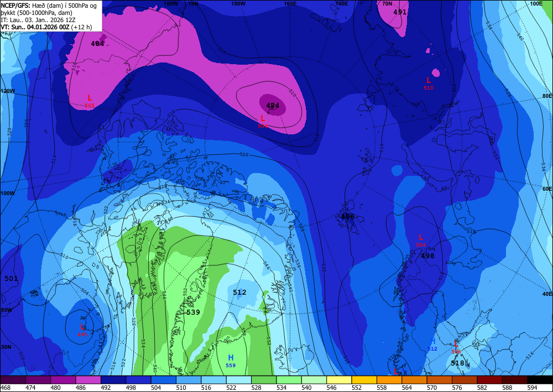Screen dimensions: 553x392
Task: Pick the green 528 legend color swatch
Action: tap(263, 380)
